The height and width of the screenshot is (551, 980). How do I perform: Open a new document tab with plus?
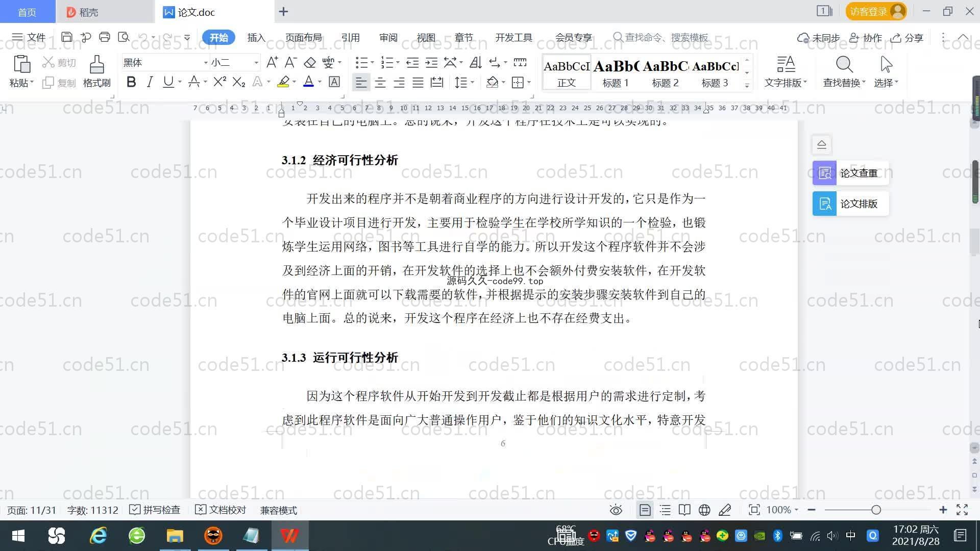click(x=284, y=11)
